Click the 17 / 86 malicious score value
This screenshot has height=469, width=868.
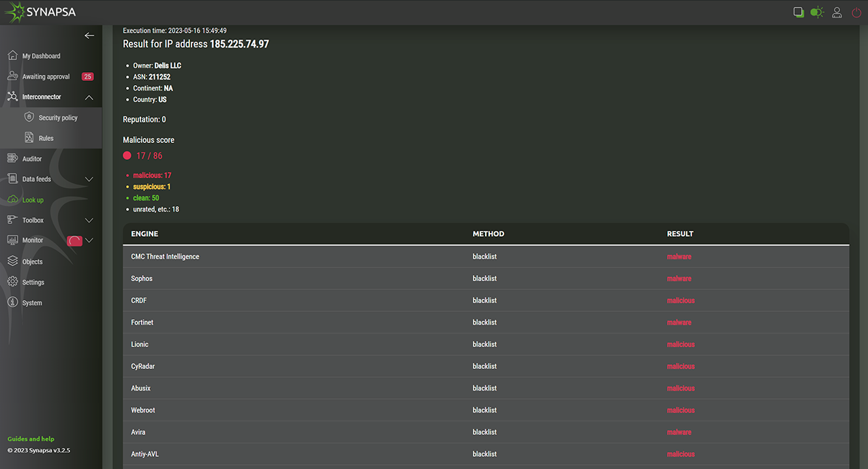tap(149, 156)
